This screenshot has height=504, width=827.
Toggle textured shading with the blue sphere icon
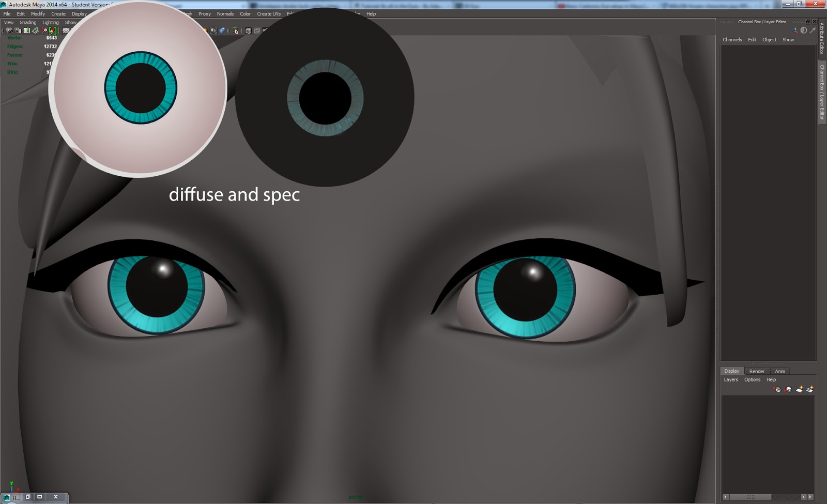pyautogui.click(x=221, y=30)
